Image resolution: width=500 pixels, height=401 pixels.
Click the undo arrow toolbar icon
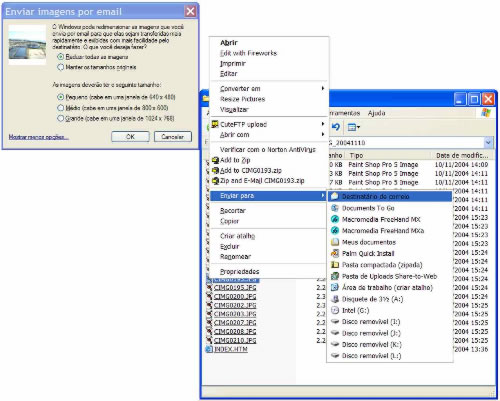point(336,127)
